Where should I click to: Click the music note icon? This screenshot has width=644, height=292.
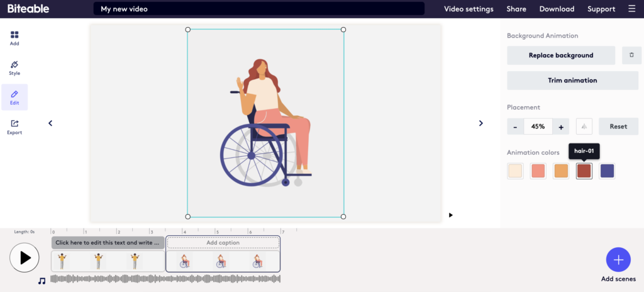42,281
